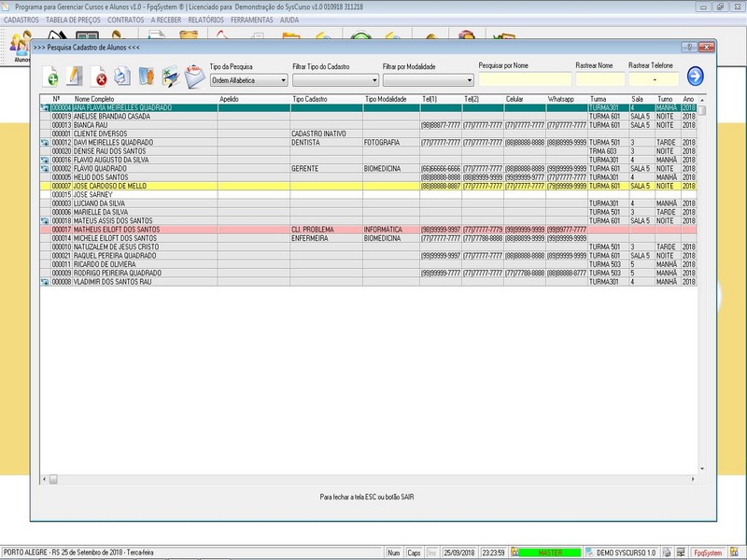This screenshot has width=747, height=560.
Task: Click the status bar printer icon
Action: (667, 553)
